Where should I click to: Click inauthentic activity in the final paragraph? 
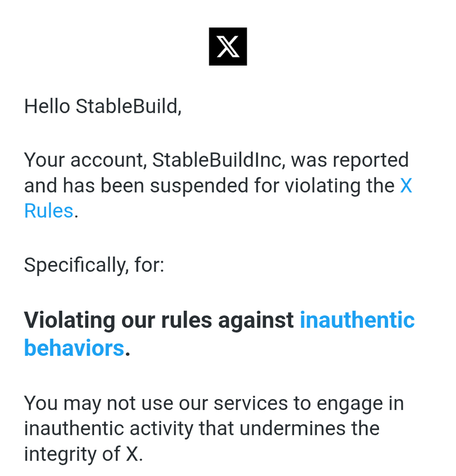click(109, 429)
